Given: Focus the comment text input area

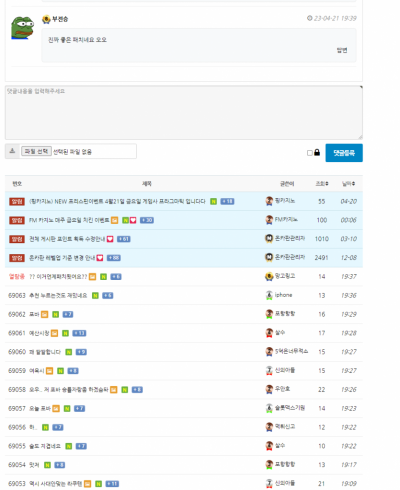Looking at the screenshot, I should click(184, 112).
